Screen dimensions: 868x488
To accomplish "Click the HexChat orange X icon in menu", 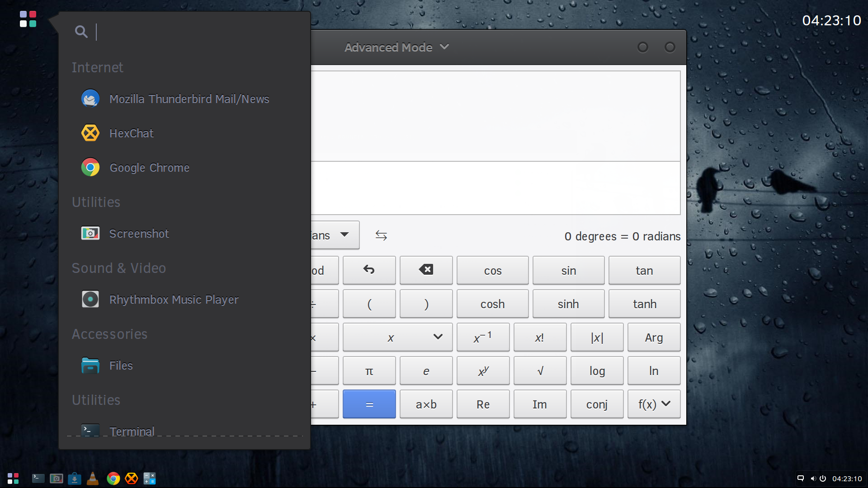I will 90,133.
